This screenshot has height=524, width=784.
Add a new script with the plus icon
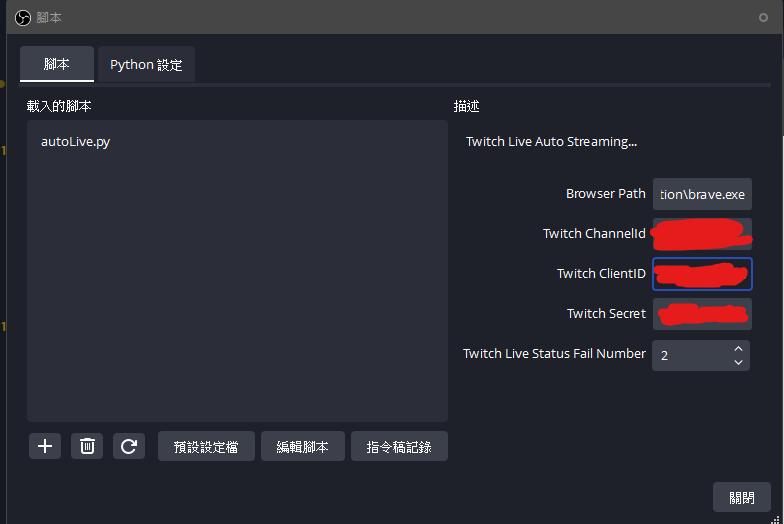click(45, 446)
